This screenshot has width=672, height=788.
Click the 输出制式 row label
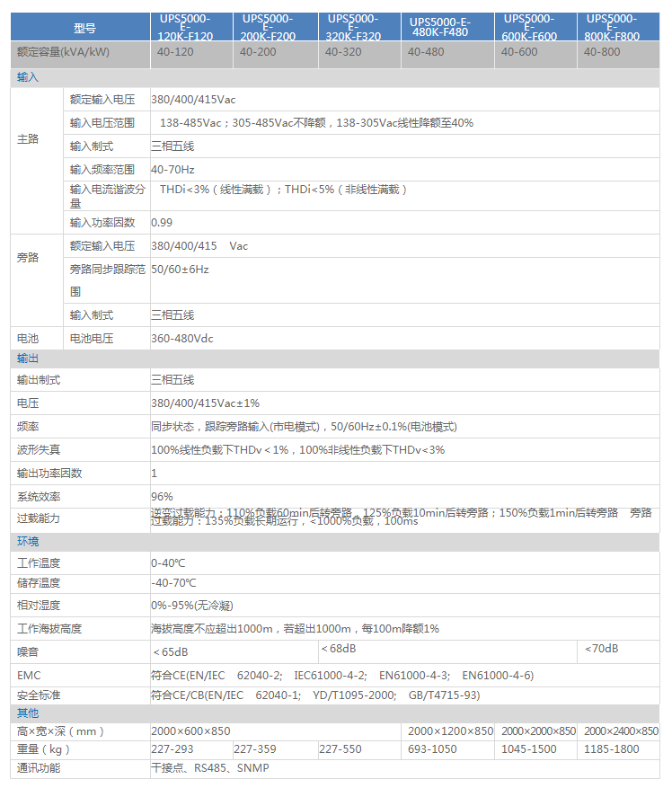pos(39,380)
